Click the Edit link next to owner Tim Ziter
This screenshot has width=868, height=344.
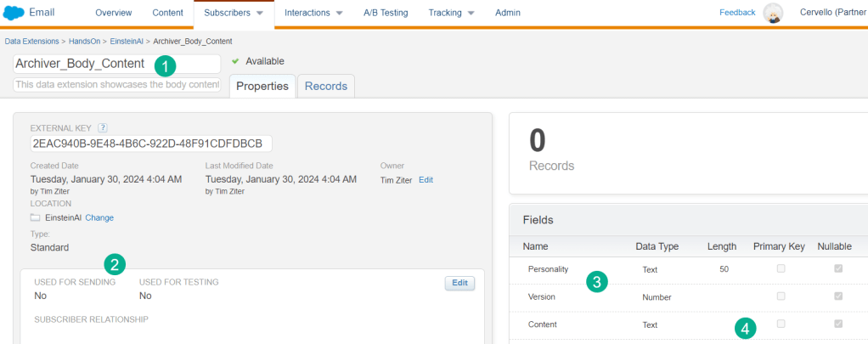tap(426, 180)
